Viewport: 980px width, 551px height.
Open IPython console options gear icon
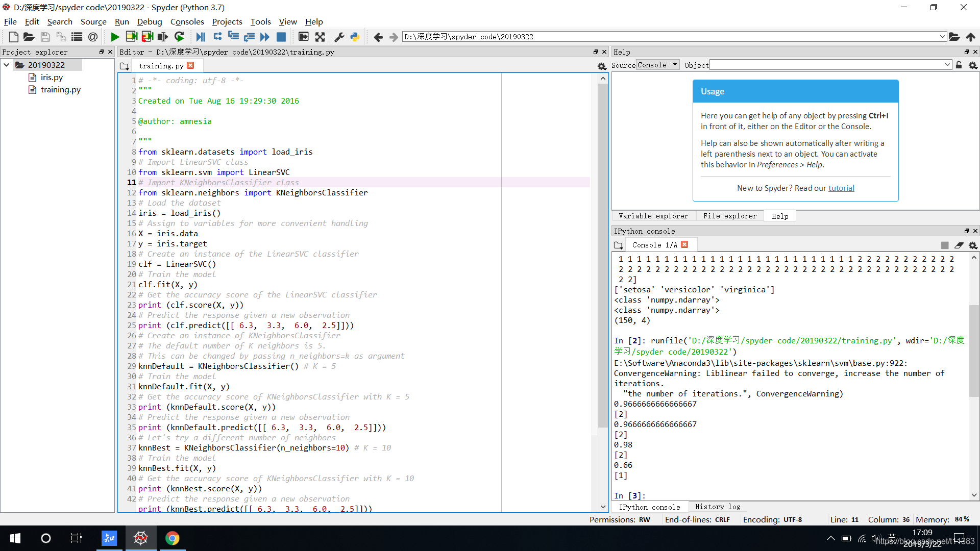click(x=973, y=245)
